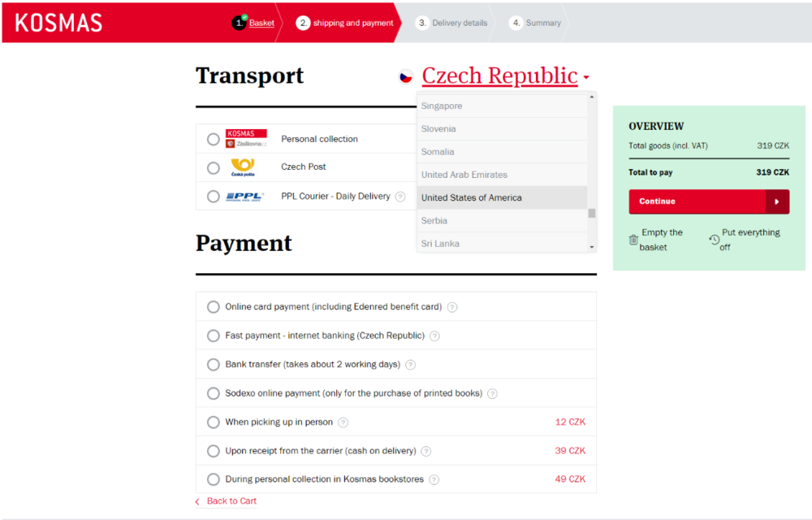Click the Back to Cart link

point(231,501)
